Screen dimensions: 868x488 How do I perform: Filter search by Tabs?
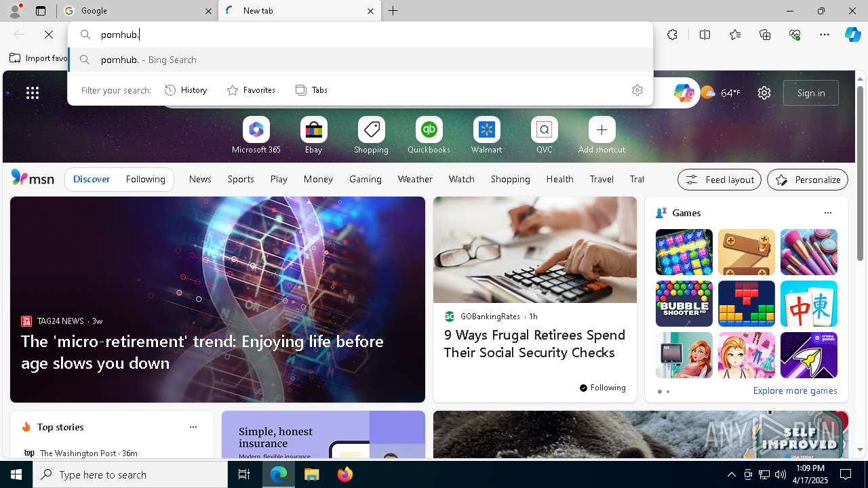pos(312,90)
